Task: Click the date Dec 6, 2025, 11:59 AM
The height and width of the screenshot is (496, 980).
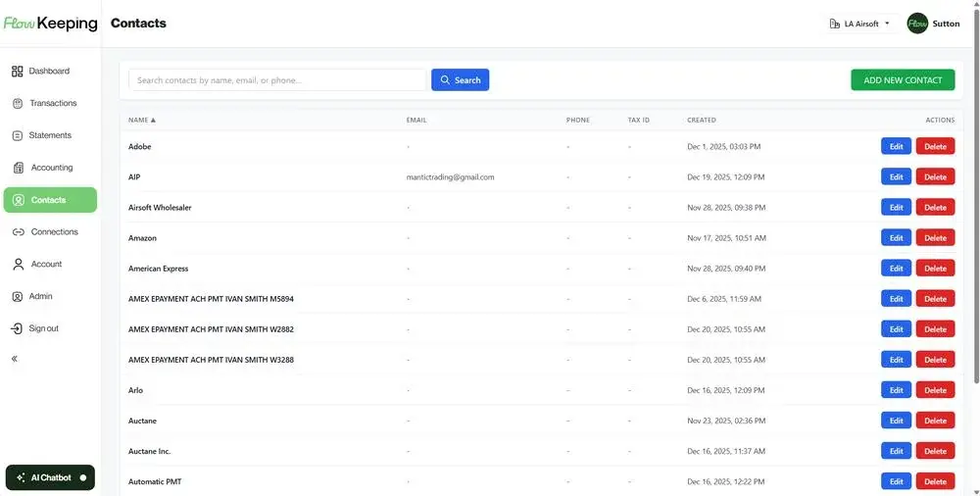Action: coord(724,299)
